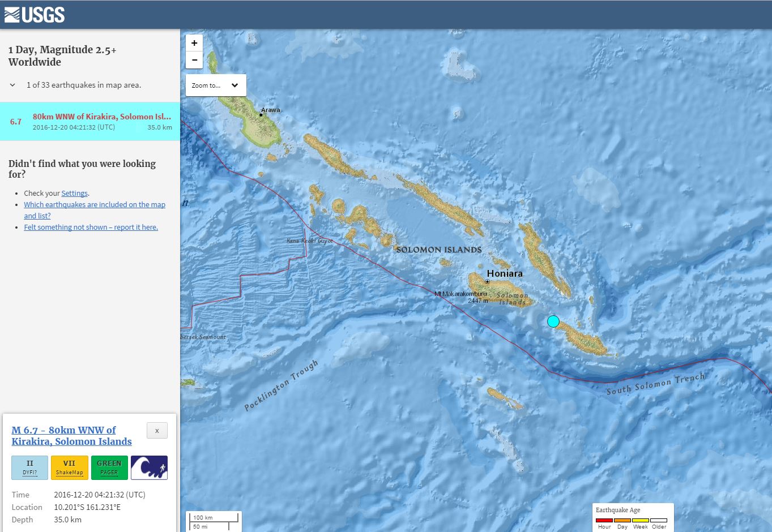Image resolution: width=772 pixels, height=532 pixels.
Task: Open the tsunami wave icon
Action: [149, 467]
